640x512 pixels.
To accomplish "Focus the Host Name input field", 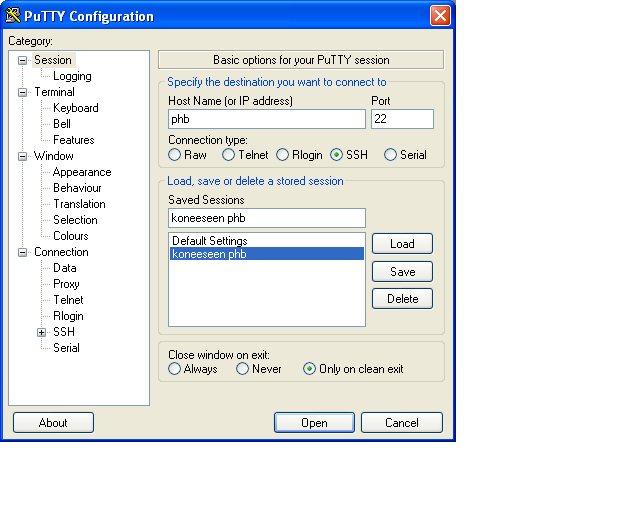I will pyautogui.click(x=267, y=119).
